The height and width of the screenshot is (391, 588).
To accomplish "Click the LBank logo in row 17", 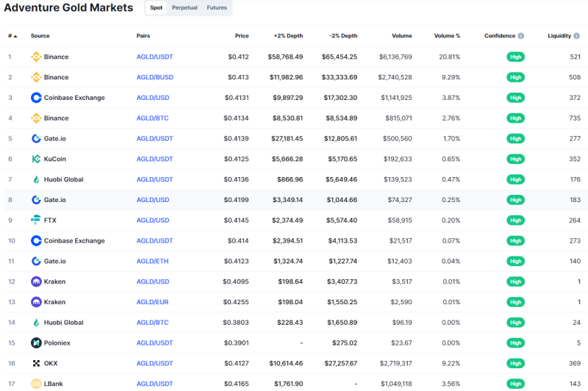I will [36, 384].
